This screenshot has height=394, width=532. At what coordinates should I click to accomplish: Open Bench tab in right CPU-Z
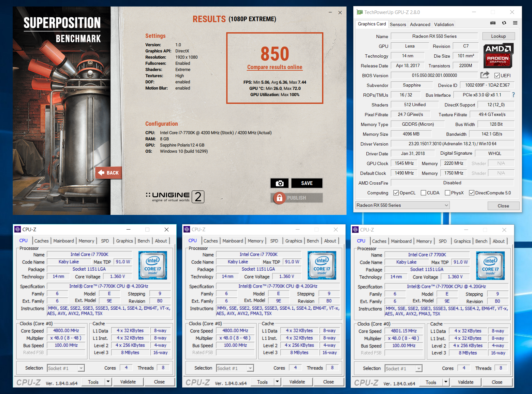[481, 241]
